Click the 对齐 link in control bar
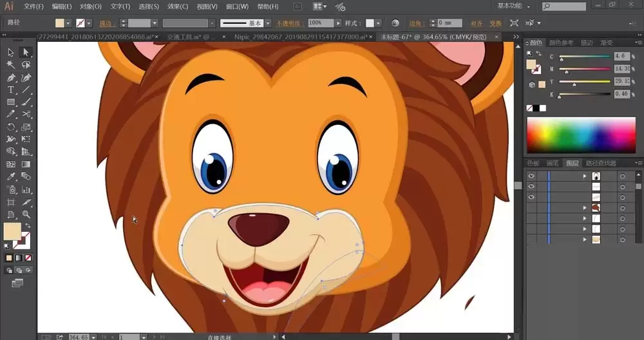The image size is (644, 340). coord(477,23)
